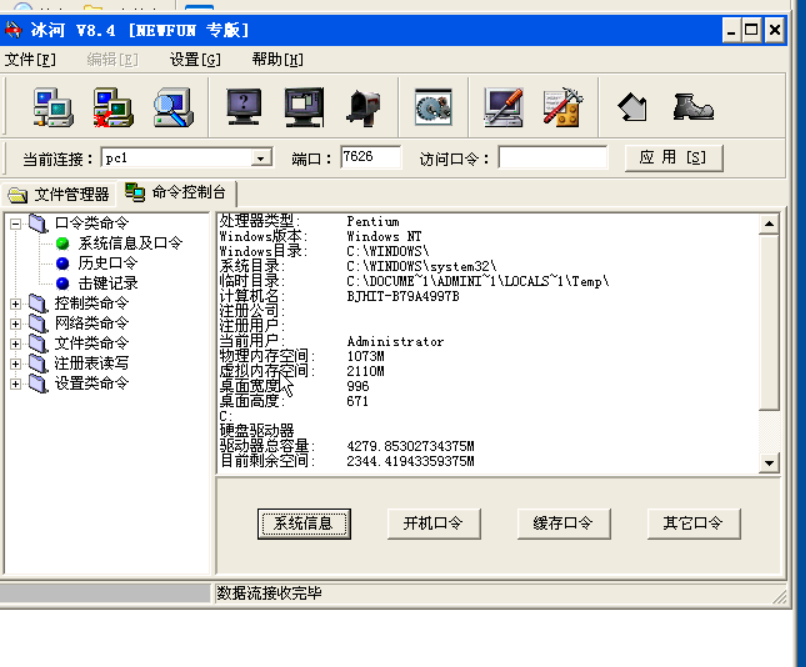Switch to the 文件管理器 tab
Viewport: 806px width, 667px height.
coord(59,194)
